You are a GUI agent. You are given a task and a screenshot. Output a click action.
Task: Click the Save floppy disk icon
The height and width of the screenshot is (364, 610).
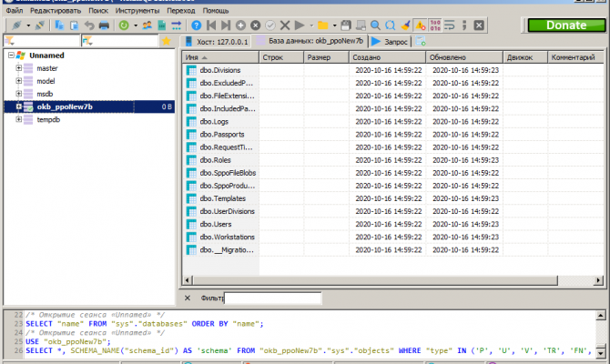345,25
